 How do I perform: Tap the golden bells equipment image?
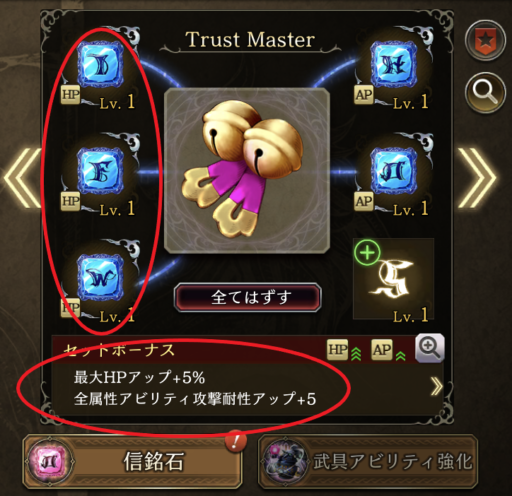click(x=247, y=171)
